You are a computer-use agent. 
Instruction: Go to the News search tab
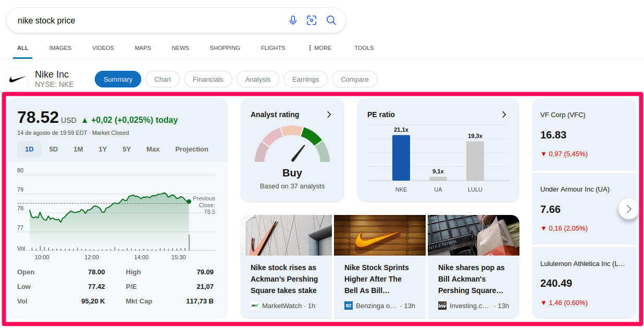[x=180, y=48]
